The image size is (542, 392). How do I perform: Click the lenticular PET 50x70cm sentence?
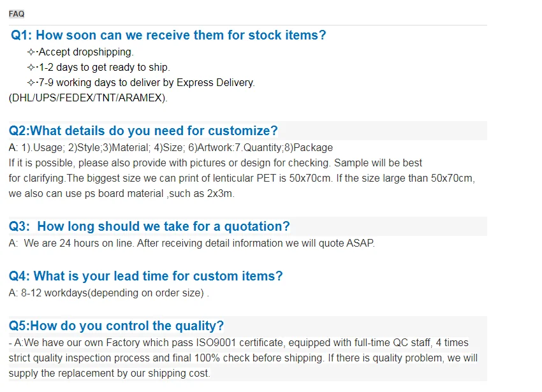242,178
